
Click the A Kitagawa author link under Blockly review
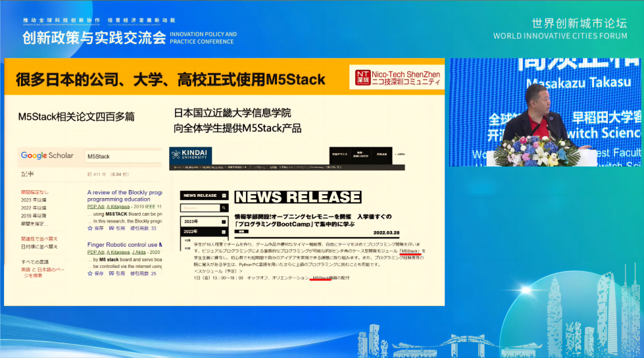[118, 207]
